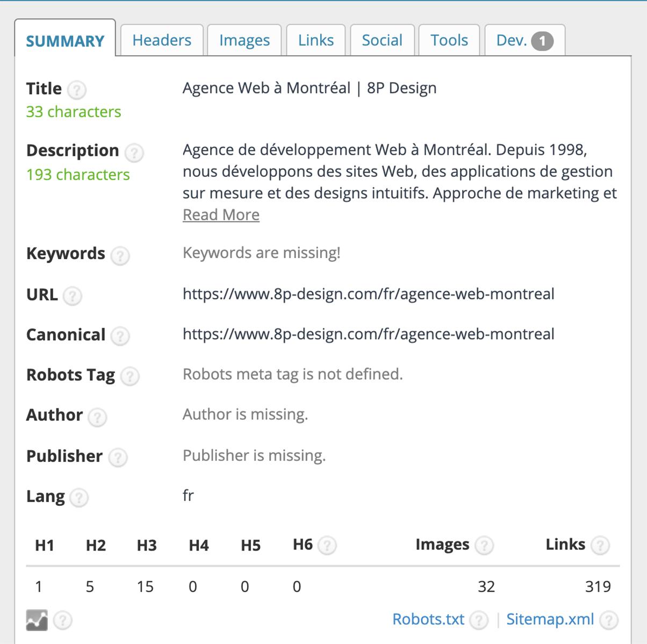Select the SUMMARY tab
This screenshot has width=647, height=644.
tap(65, 38)
